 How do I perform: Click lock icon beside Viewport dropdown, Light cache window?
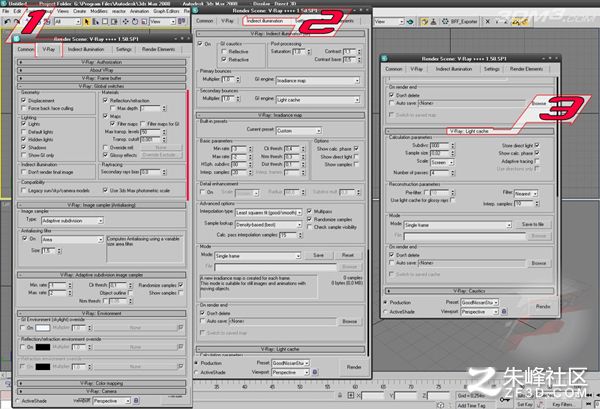point(504,311)
